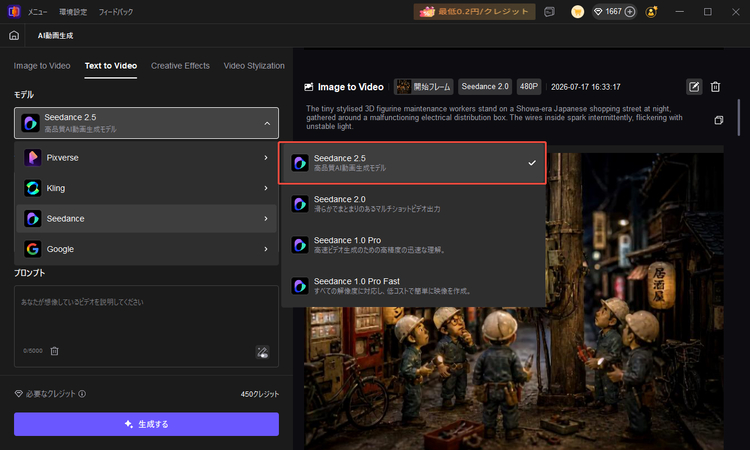Click the diamond credit icon beside 1667
The width and height of the screenshot is (750, 450).
coord(598,11)
